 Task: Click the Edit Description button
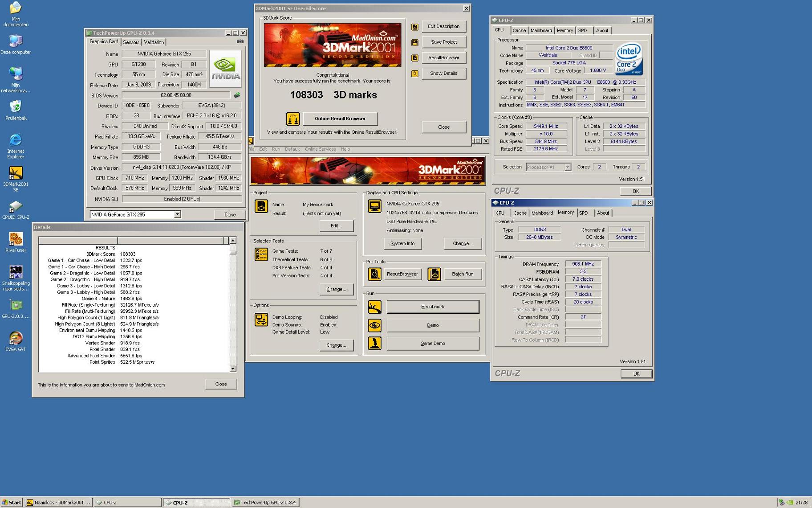443,27
